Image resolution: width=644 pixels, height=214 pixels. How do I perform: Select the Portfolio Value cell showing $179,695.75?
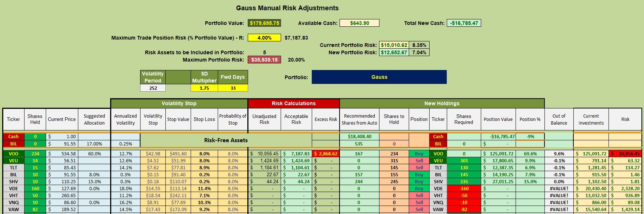coord(264,23)
